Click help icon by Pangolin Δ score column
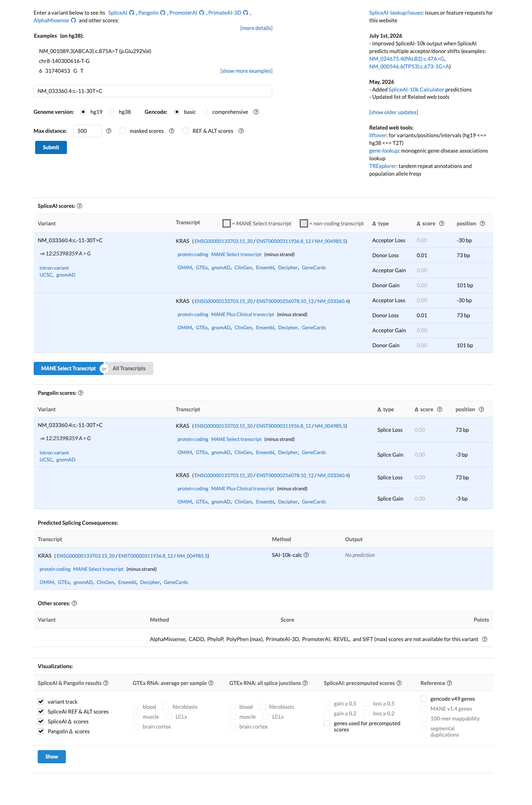The image size is (532, 805). coord(440,409)
